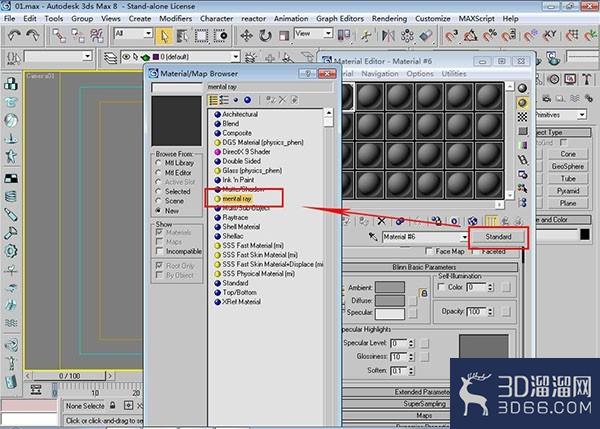Open the reference coordinate View dropdown
This screenshot has height=429, width=600.
pyautogui.click(x=328, y=34)
